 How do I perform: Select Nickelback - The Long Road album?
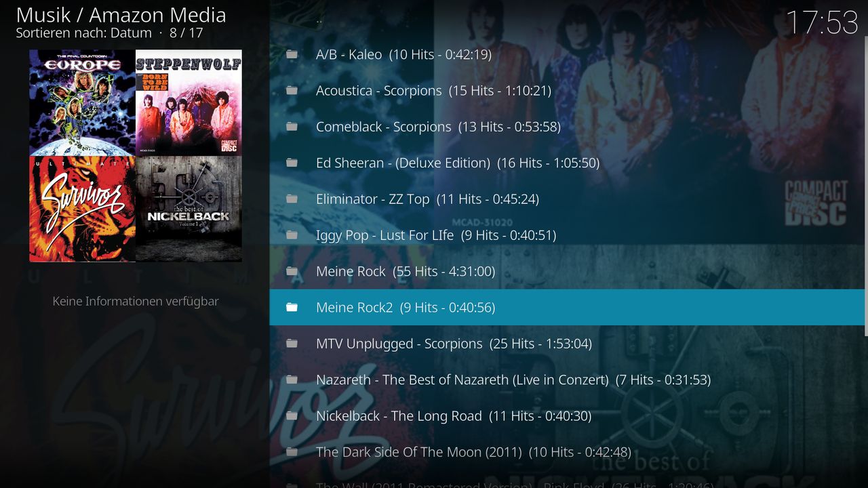(x=567, y=415)
